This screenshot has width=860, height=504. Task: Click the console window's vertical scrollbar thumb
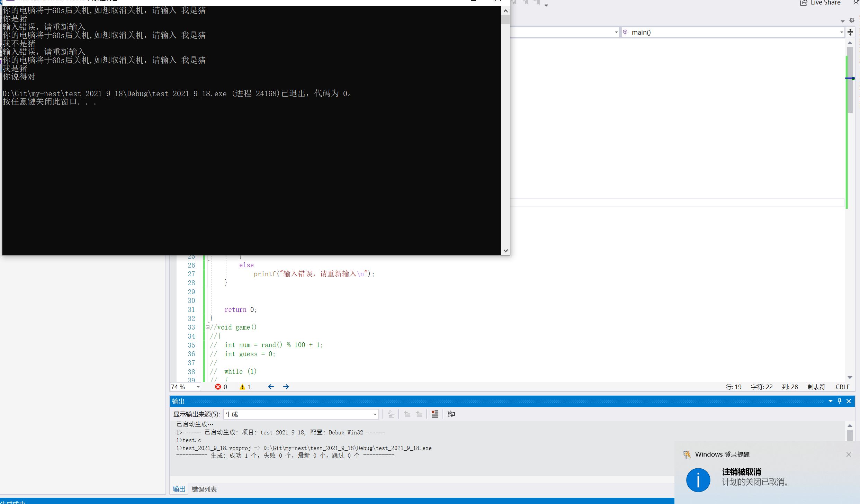pyautogui.click(x=505, y=19)
